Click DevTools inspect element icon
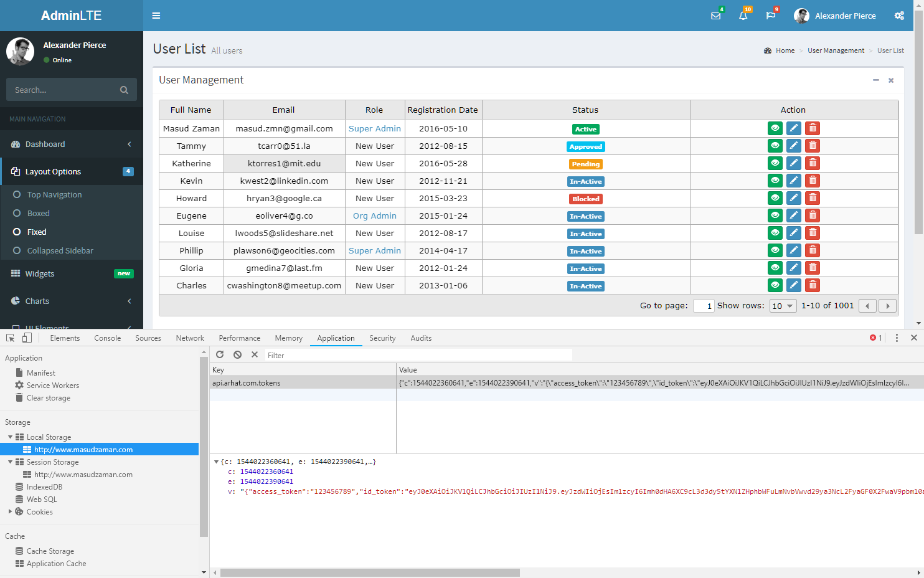The height and width of the screenshot is (578, 924). tap(11, 338)
